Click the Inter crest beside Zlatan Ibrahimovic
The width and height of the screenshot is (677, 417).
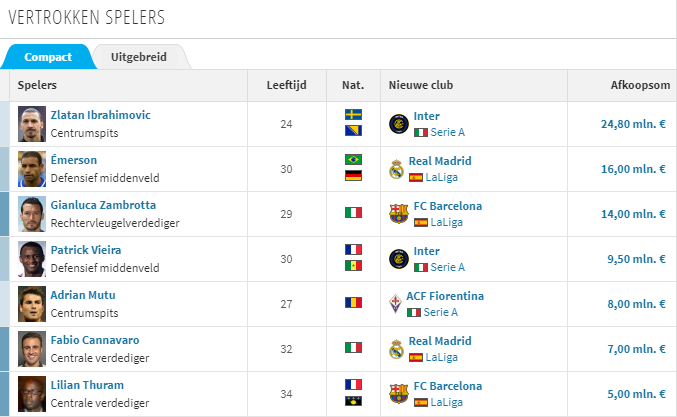(399, 124)
